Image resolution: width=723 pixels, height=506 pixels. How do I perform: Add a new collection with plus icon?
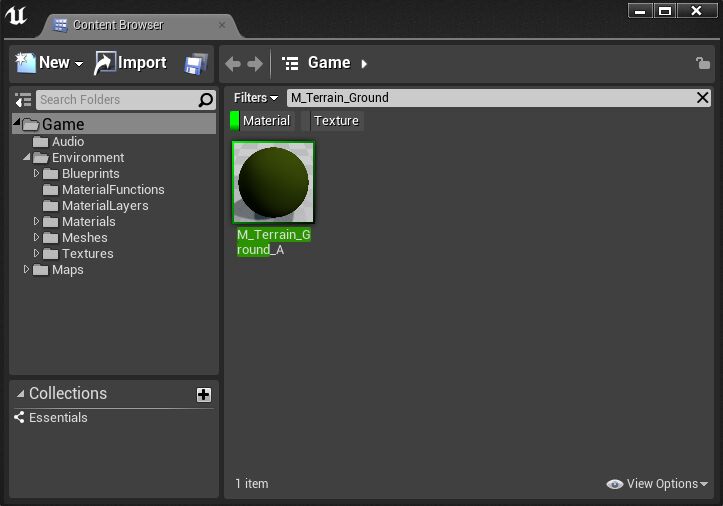[204, 394]
